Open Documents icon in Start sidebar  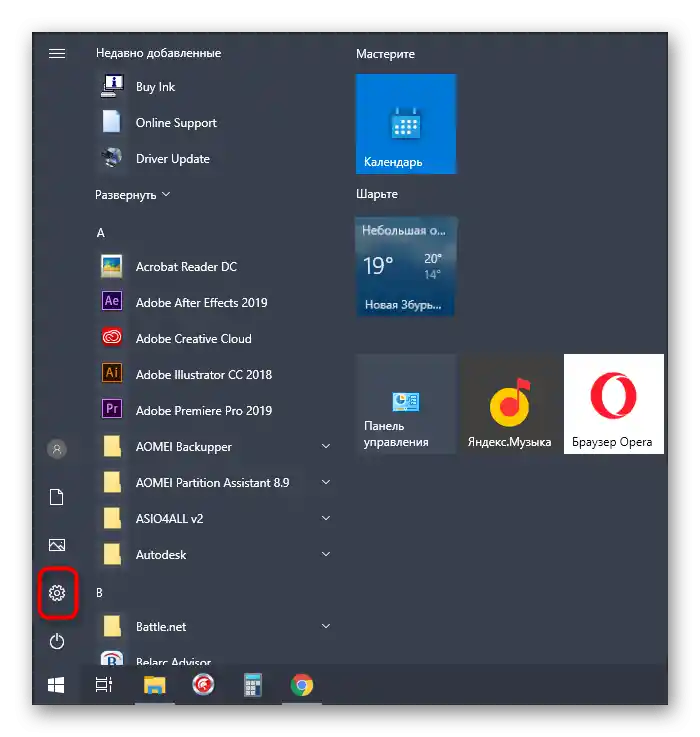pos(57,497)
